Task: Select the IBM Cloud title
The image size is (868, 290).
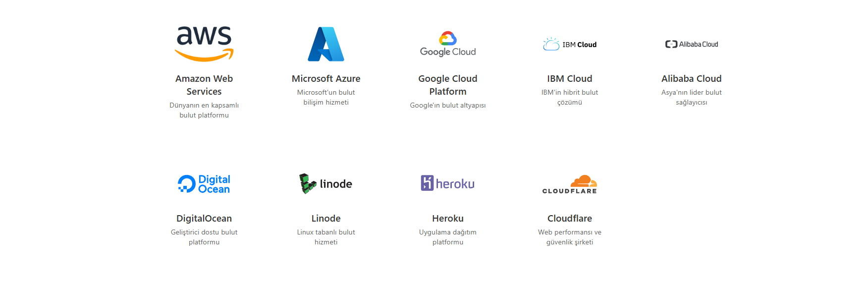Action: pyautogui.click(x=570, y=78)
